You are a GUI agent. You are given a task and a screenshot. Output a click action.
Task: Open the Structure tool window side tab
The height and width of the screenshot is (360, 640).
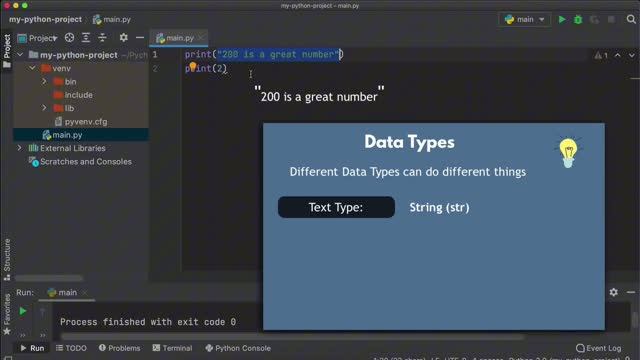click(x=7, y=259)
